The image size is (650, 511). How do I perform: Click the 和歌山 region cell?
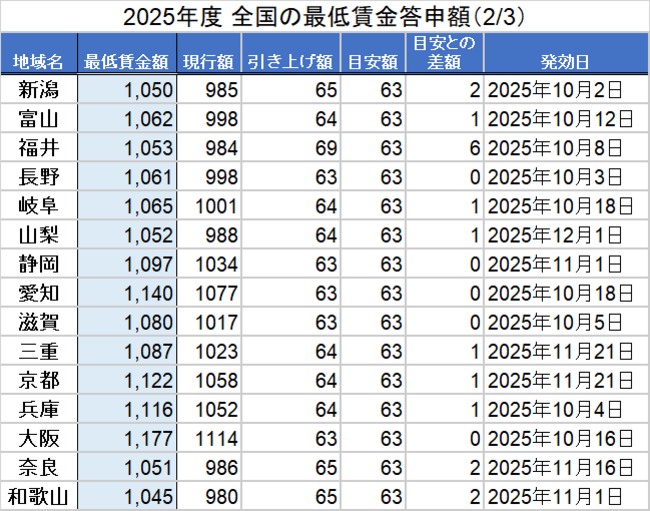[39, 497]
